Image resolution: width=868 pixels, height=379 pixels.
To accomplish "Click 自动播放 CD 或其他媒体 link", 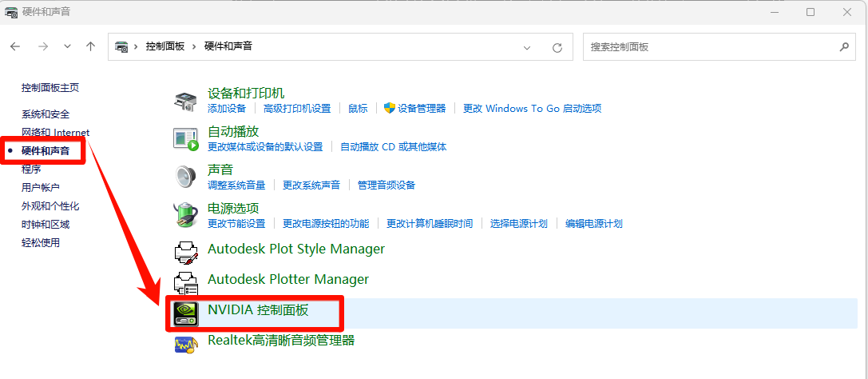I will coord(394,147).
